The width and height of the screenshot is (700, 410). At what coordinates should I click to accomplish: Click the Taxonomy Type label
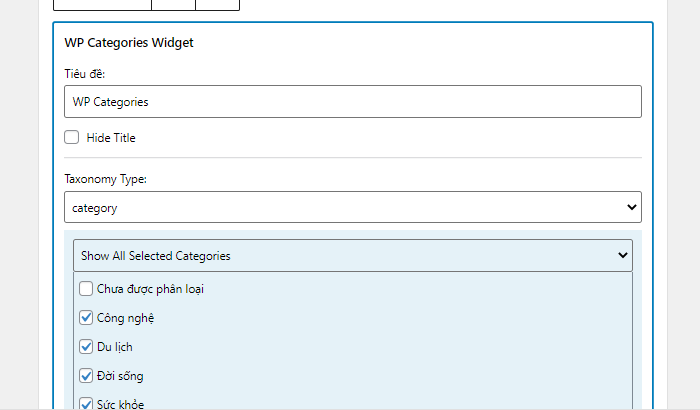pyautogui.click(x=105, y=179)
